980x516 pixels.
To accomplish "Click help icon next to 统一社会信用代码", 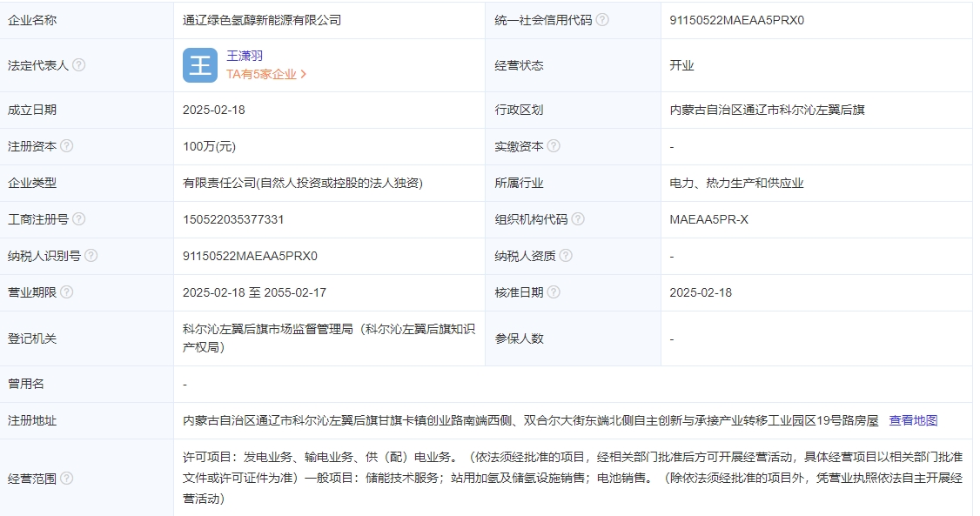I will (602, 19).
